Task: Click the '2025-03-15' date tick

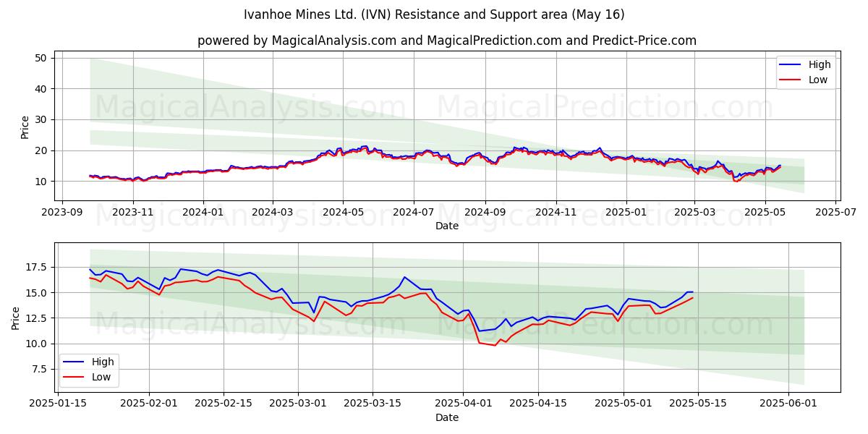Action: (x=372, y=404)
